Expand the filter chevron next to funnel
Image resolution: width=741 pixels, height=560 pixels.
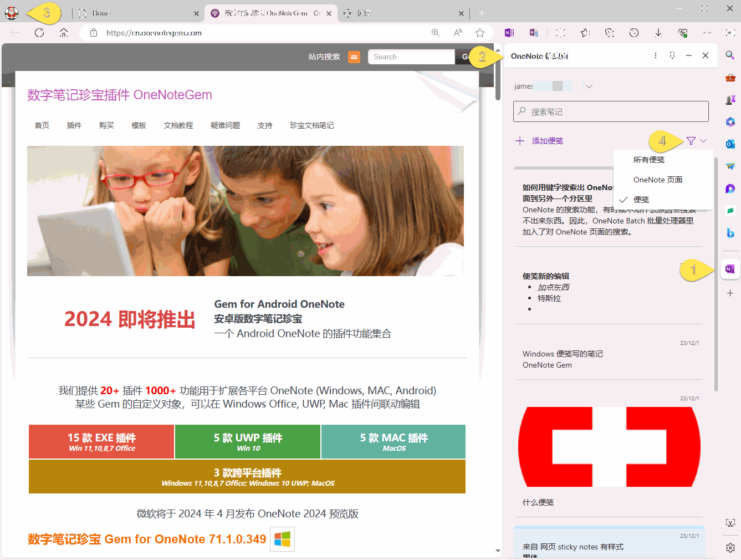[703, 141]
